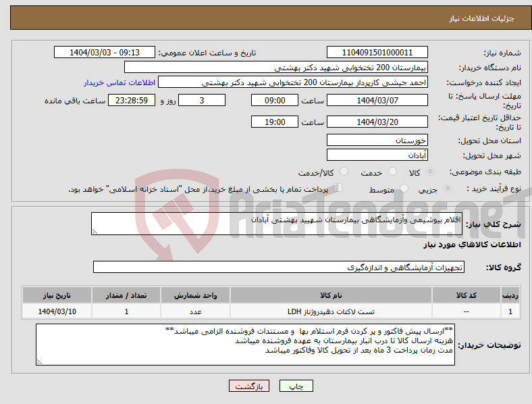Click the resize handle of buyer notes textarea

click(39, 362)
